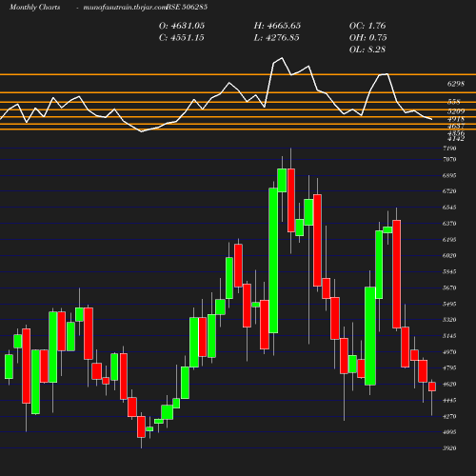This screenshot has height=476, width=476.
Task: Select the high value H: 4665.65
Action: click(x=277, y=26)
